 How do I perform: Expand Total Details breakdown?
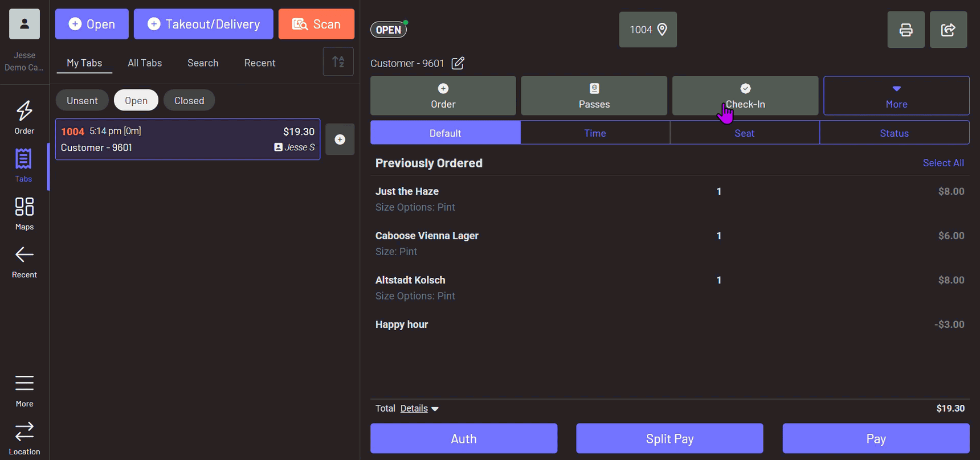tap(419, 409)
